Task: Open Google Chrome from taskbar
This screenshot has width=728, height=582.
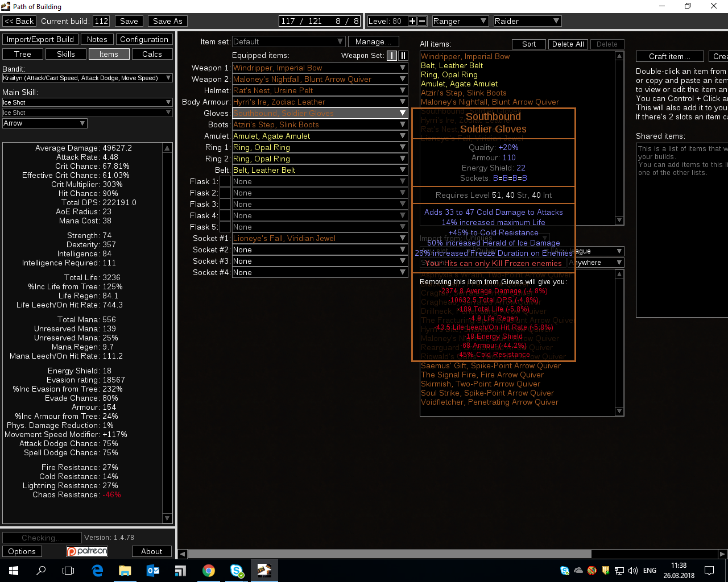Action: (x=209, y=571)
